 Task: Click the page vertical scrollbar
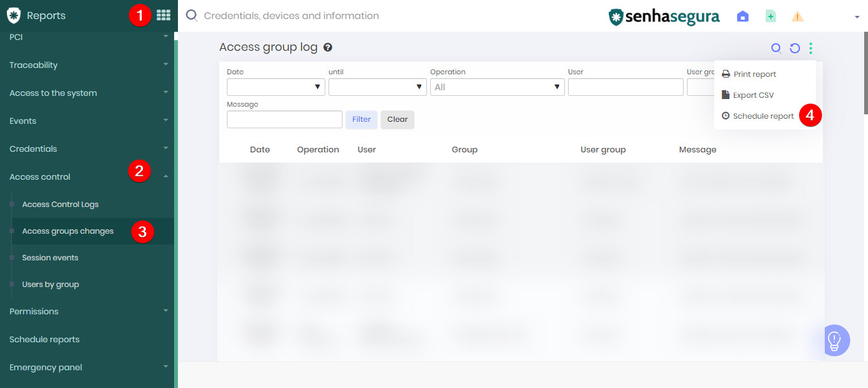[x=865, y=73]
